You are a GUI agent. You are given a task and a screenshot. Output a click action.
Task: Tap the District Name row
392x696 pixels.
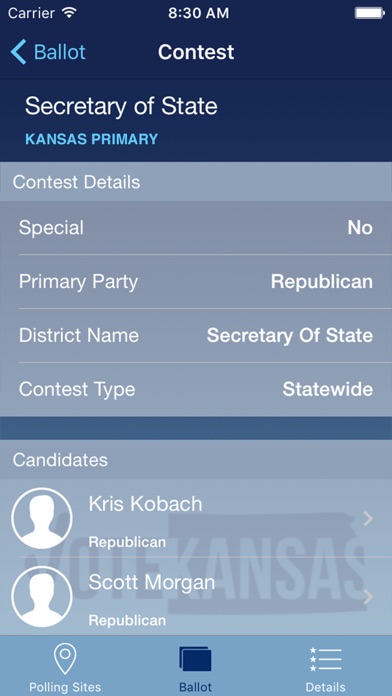(196, 336)
